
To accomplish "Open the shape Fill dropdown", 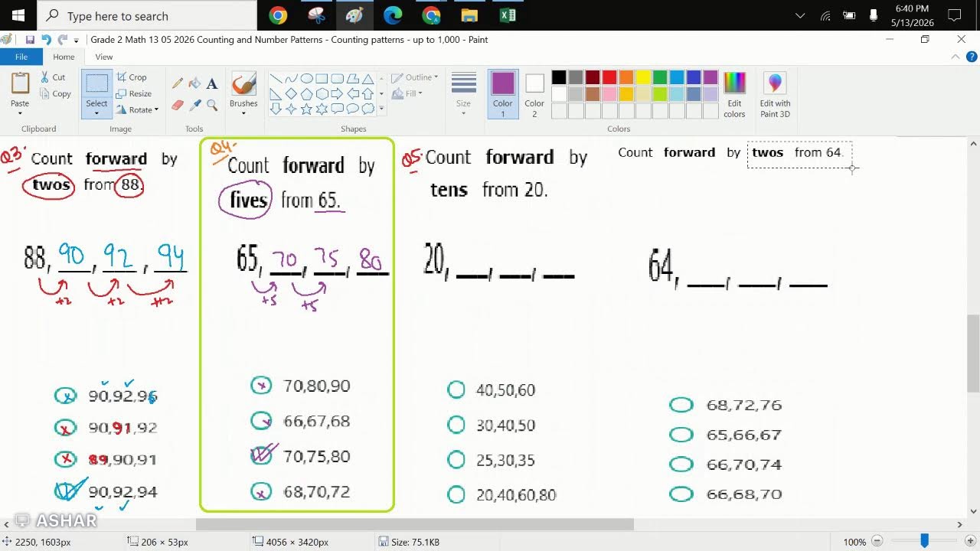I will tap(407, 93).
